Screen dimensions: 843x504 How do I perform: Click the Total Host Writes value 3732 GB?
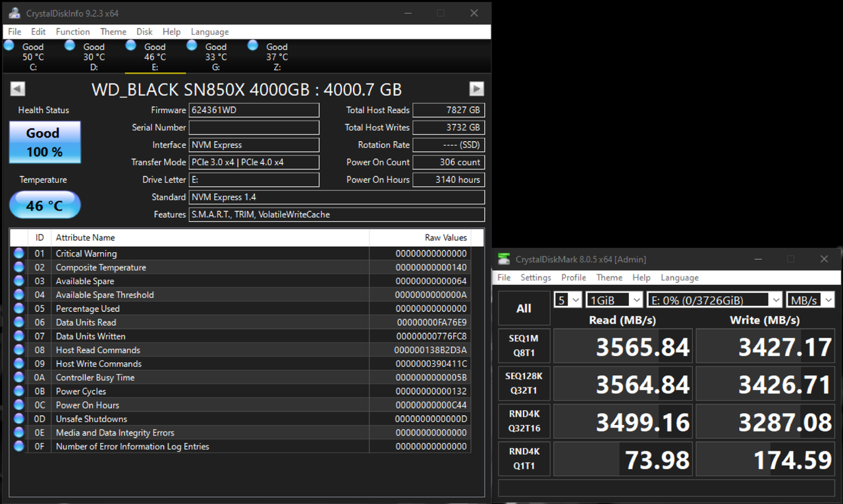point(449,128)
